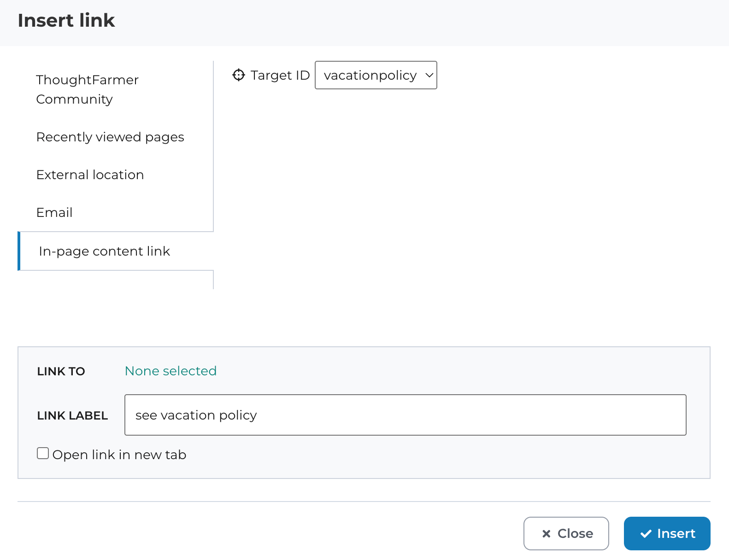This screenshot has height=560, width=729.
Task: Click the LINK LABEL field caption
Action: pos(72,416)
